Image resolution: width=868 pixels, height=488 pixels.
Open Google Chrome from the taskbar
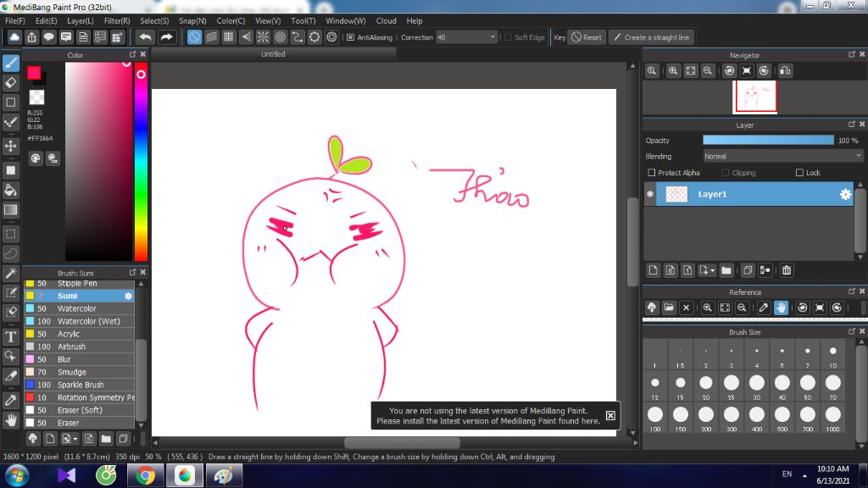(145, 476)
